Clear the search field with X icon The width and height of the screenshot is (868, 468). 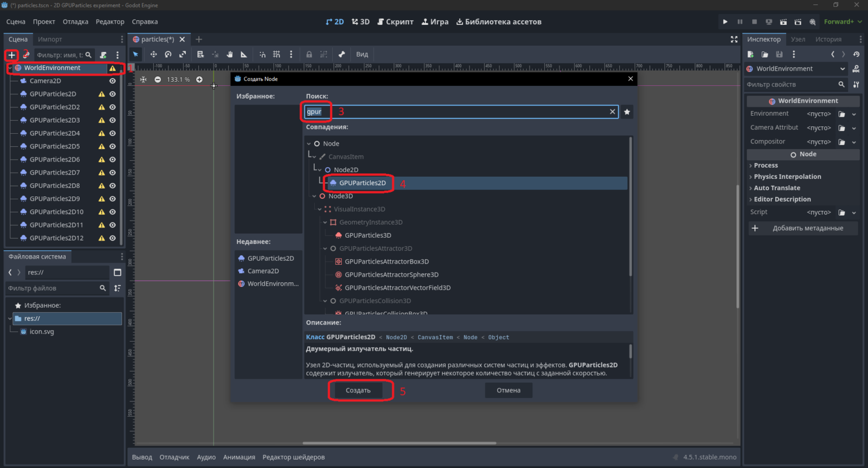pos(612,112)
